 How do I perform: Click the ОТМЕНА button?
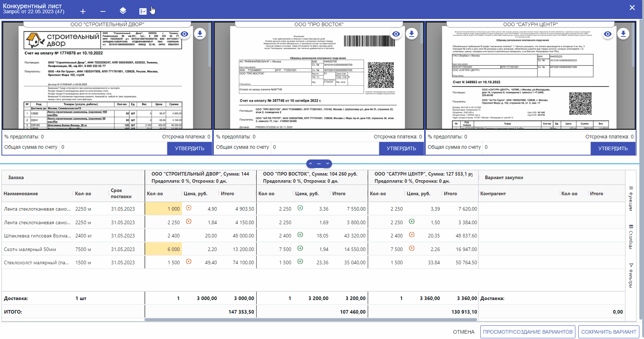pyautogui.click(x=464, y=332)
